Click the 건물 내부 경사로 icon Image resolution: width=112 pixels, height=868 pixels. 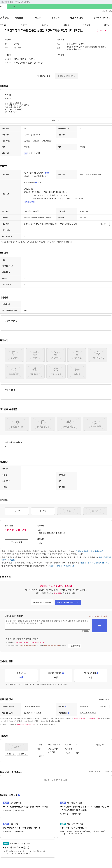[x=95, y=424]
